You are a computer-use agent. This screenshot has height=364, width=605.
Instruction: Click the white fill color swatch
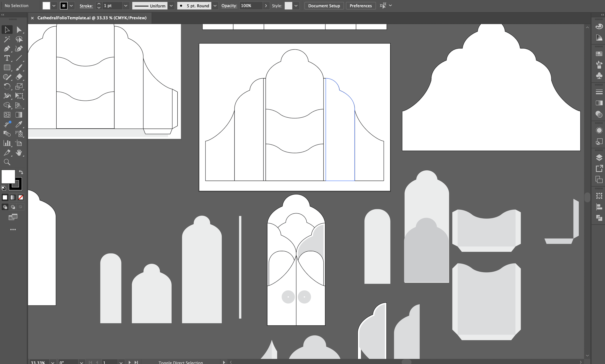pos(46,6)
